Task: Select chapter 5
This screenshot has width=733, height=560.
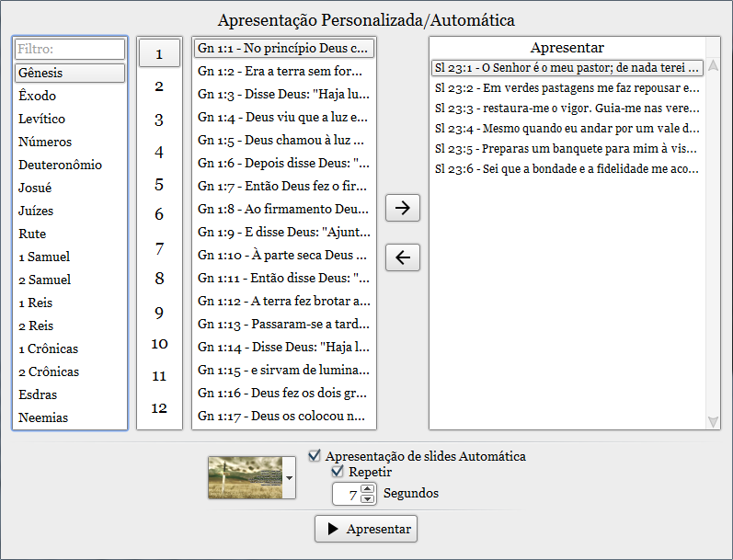Action: pyautogui.click(x=159, y=185)
